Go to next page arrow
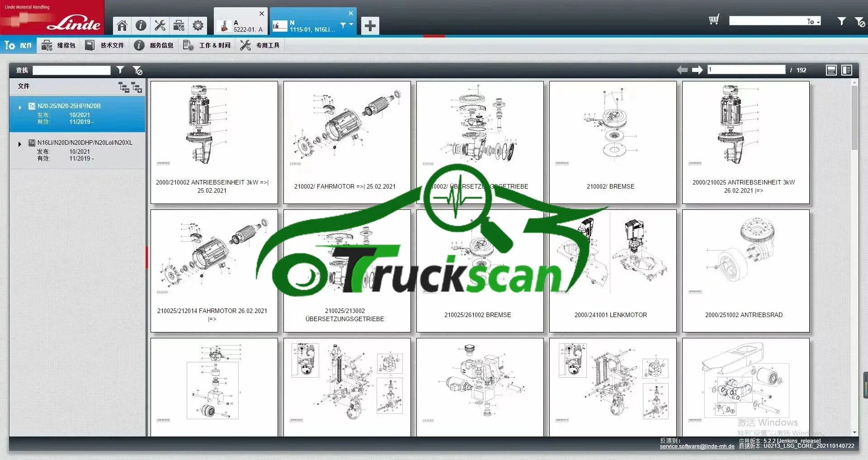The image size is (868, 460). [698, 70]
